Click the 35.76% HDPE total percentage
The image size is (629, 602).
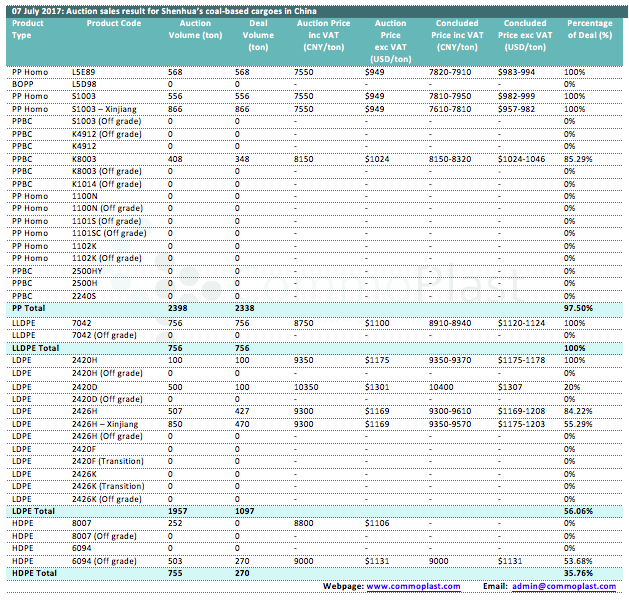click(578, 573)
